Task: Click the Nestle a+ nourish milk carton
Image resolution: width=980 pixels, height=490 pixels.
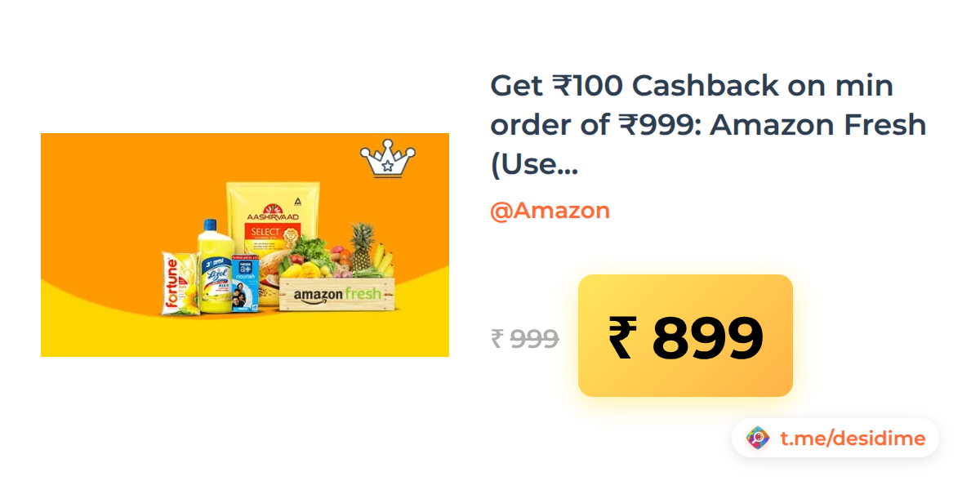Action: pos(245,283)
